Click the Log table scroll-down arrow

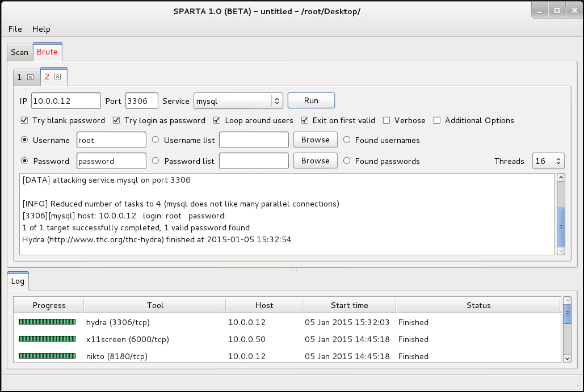[x=567, y=359]
